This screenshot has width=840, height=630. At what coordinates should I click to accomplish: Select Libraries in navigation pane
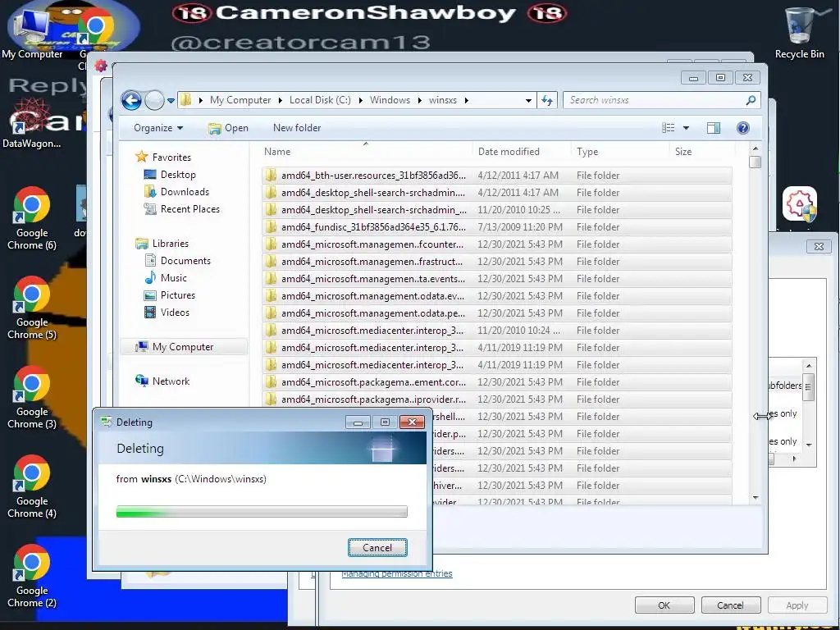click(x=162, y=243)
